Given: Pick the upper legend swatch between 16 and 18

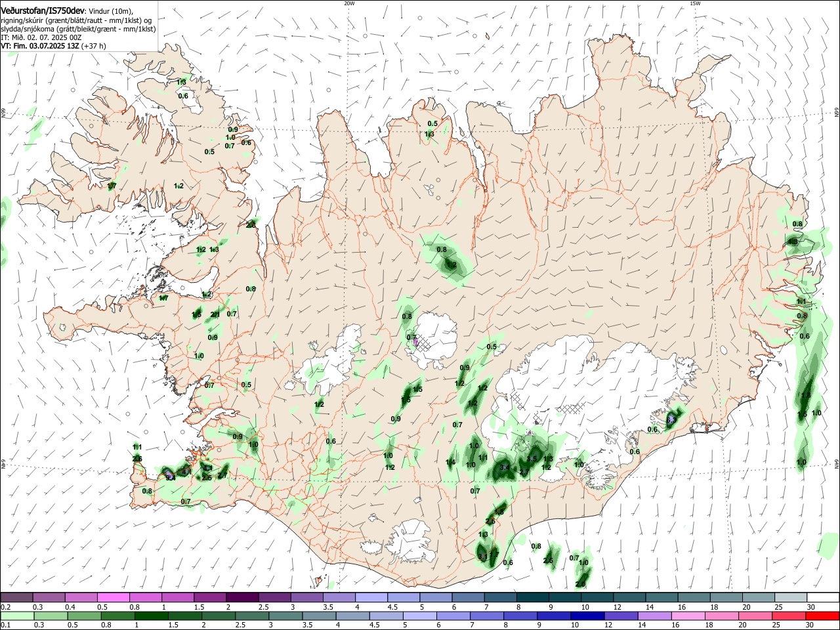Looking at the screenshot, I should [693, 597].
